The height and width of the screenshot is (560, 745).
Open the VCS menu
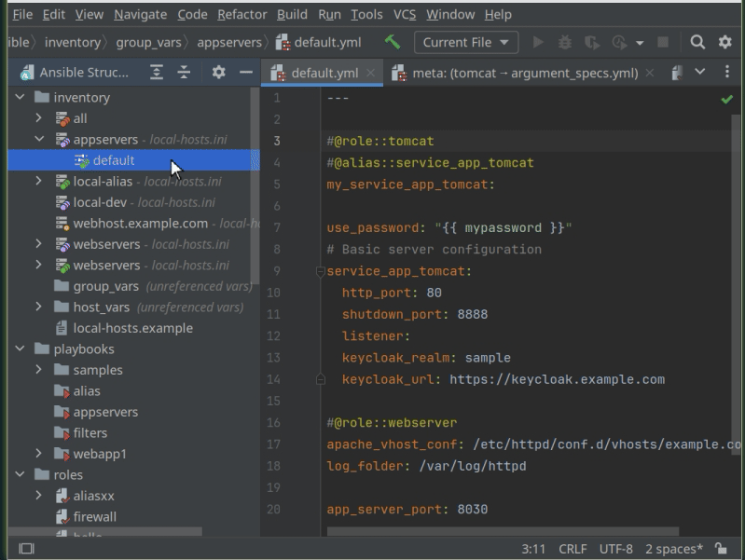point(405,14)
